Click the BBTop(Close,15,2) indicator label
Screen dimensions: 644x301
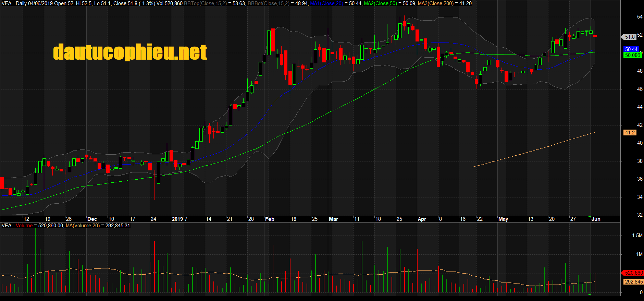pyautogui.click(x=205, y=3)
